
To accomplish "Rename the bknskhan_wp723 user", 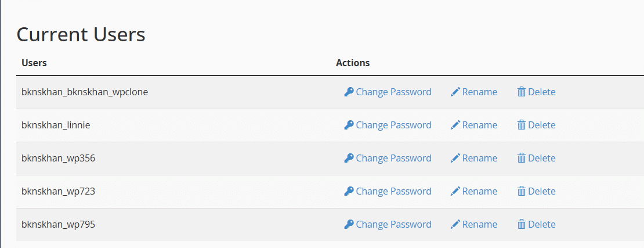I will [x=479, y=191].
